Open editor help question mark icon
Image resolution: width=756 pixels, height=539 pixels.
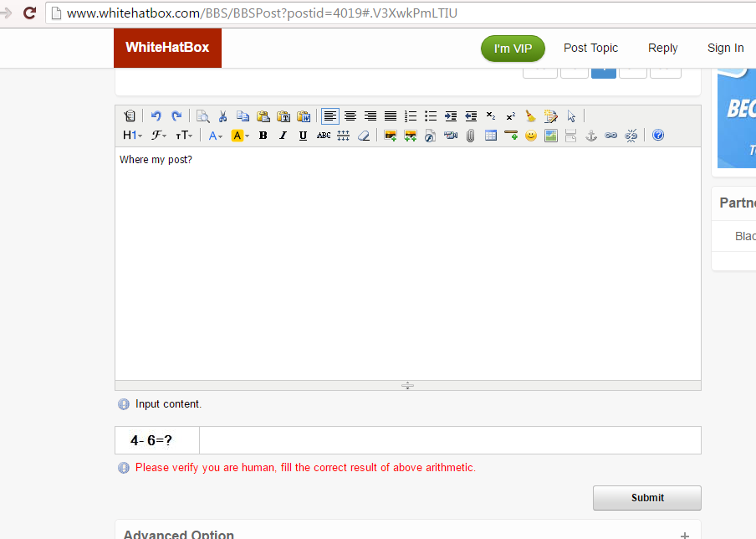click(658, 135)
